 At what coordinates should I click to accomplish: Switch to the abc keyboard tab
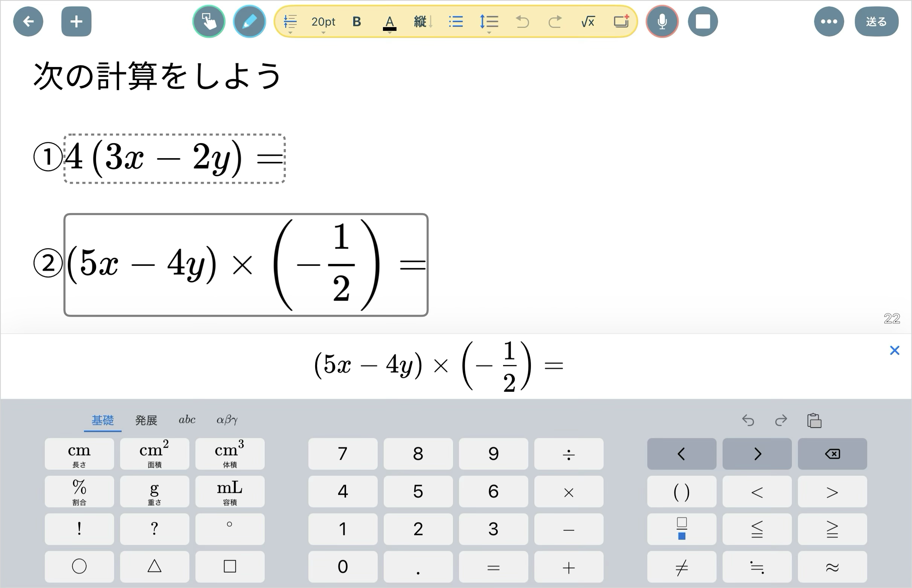point(187,420)
